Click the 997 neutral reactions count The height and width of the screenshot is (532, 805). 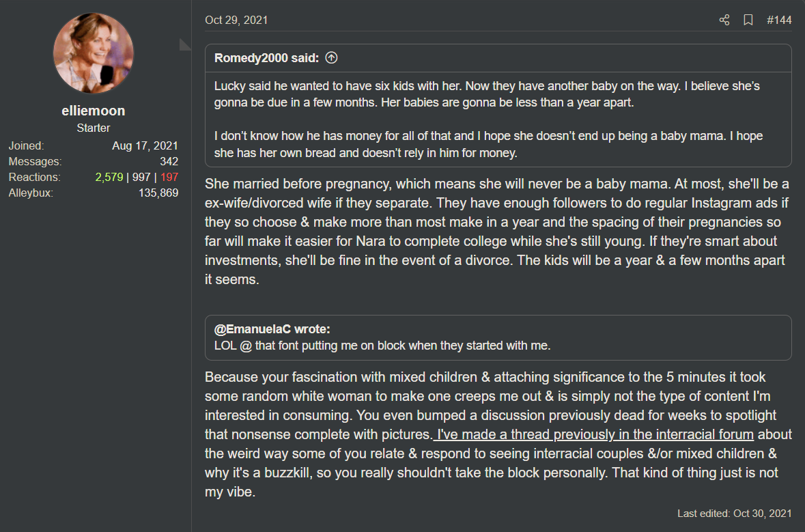pos(141,178)
